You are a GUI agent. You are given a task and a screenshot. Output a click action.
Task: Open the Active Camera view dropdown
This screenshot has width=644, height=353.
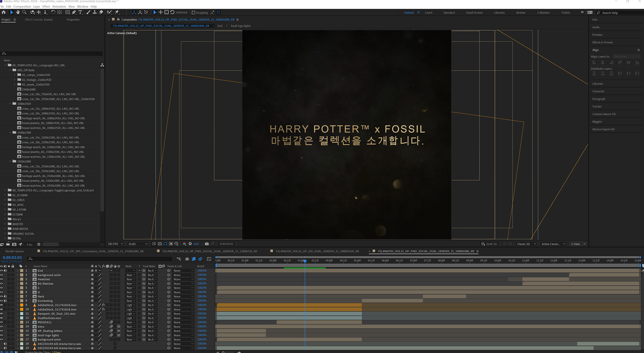click(x=553, y=244)
